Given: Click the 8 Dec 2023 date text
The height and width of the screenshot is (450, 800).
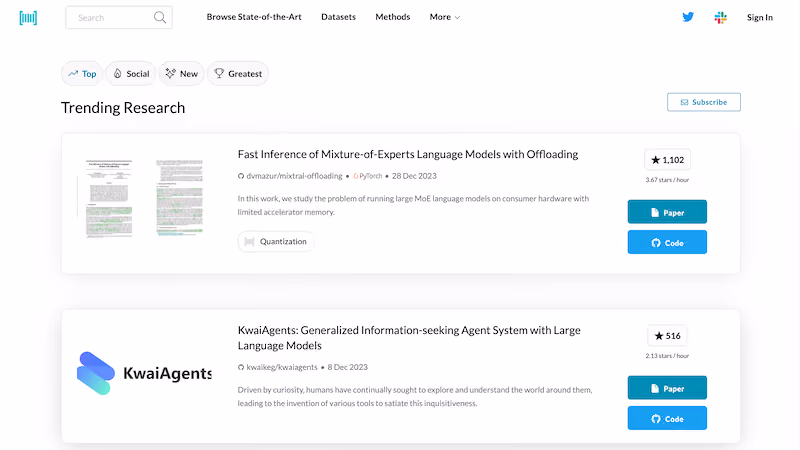Looking at the screenshot, I should (347, 367).
